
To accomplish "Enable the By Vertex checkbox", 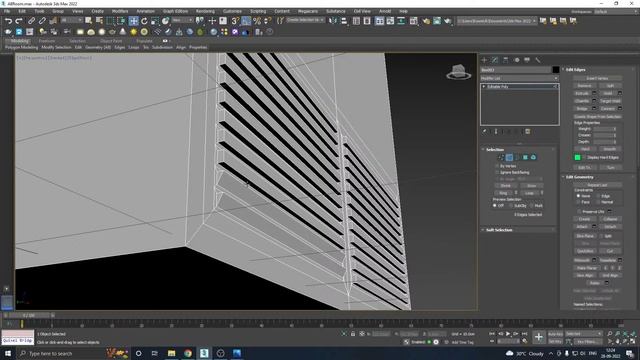I will [497, 166].
